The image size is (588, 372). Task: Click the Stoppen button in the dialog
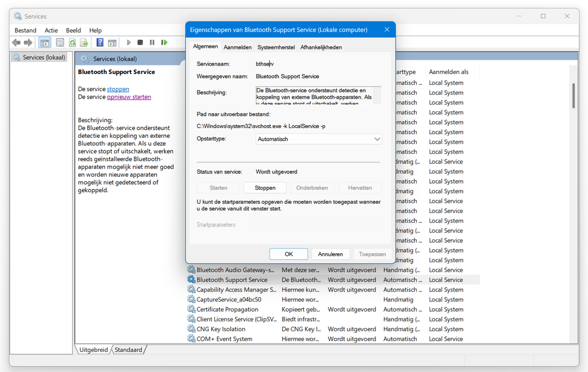tap(265, 188)
